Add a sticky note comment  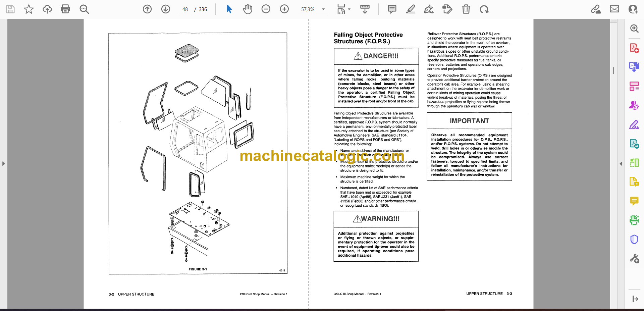[x=392, y=9]
